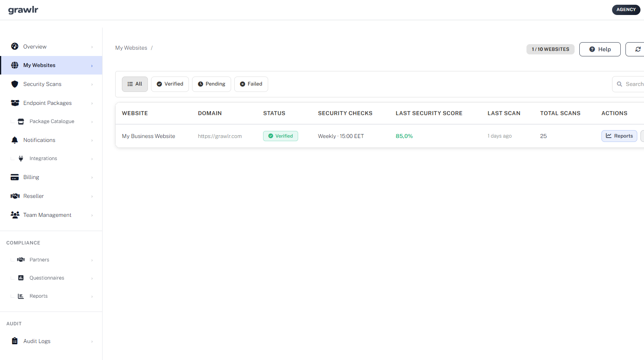Click the compliance Reports chart icon

click(x=21, y=296)
